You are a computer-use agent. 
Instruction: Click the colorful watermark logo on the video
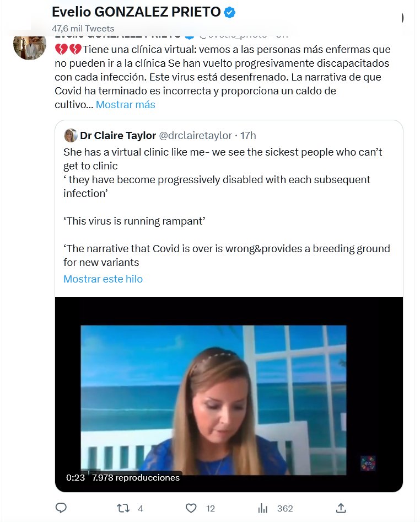coord(368,463)
